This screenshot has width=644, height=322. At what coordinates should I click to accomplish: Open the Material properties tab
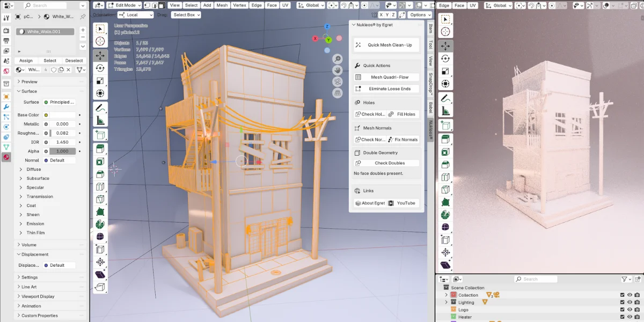click(5, 157)
